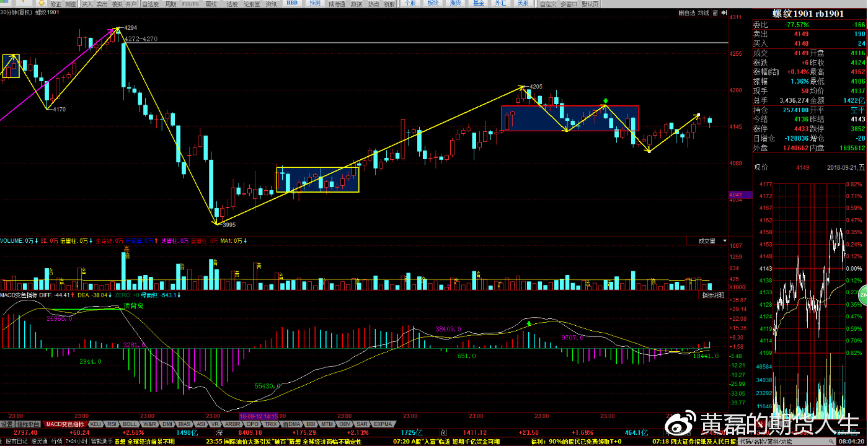Select the 新DMA indicator tab
Viewport: 868px width, 446px height.
(291, 424)
